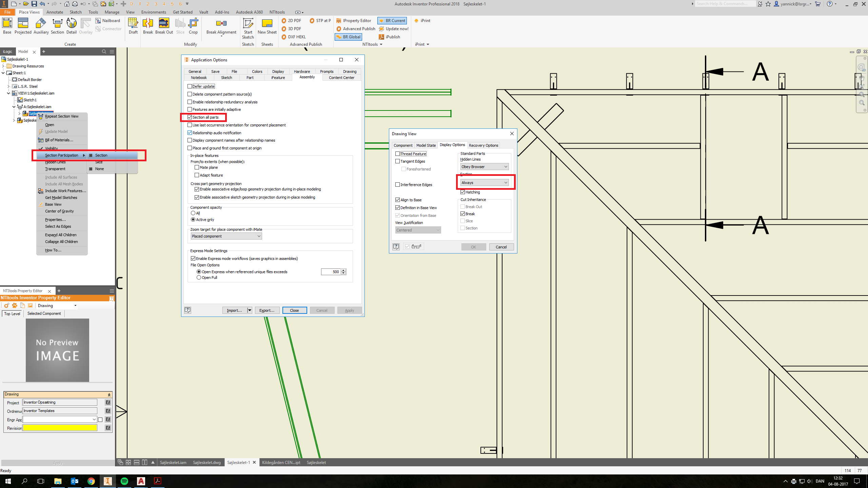Screen dimensions: 868x488
Task: Click the iPublish icon
Action: [x=381, y=37]
